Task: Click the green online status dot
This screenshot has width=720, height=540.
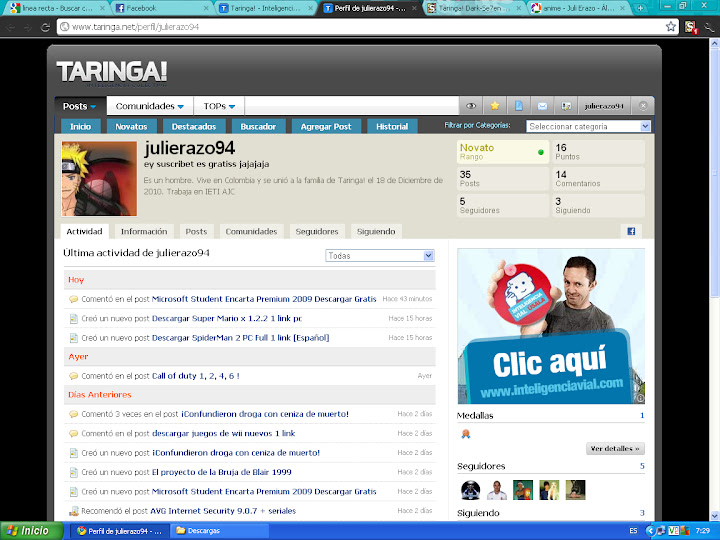Action: 540,152
